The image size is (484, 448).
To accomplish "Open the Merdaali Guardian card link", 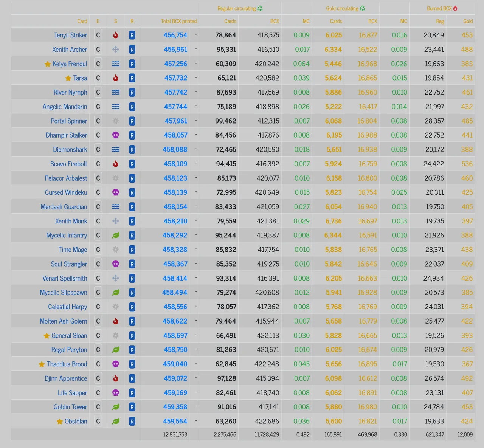I will click(64, 207).
